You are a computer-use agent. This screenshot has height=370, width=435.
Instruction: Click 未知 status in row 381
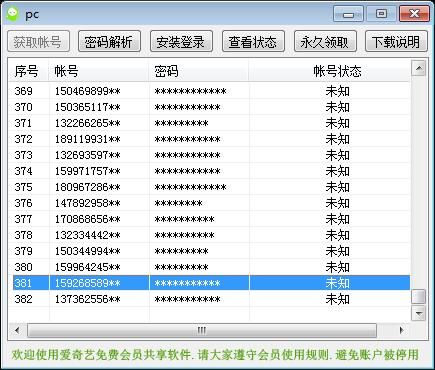337,283
